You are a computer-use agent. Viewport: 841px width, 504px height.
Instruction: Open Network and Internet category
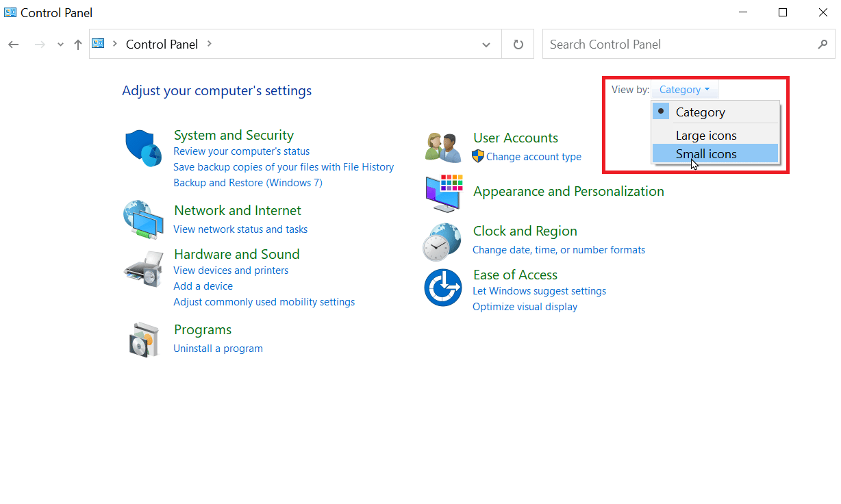pyautogui.click(x=238, y=210)
